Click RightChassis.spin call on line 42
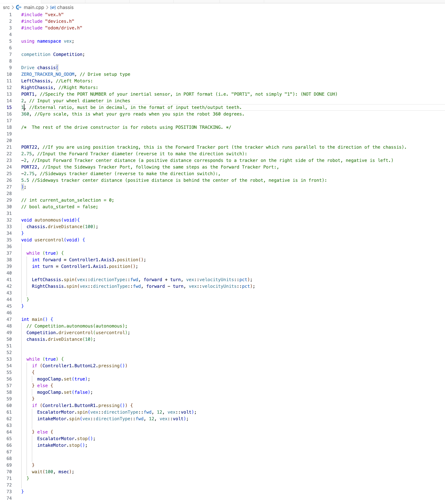Viewport: 445px width, 504px height. point(143,286)
